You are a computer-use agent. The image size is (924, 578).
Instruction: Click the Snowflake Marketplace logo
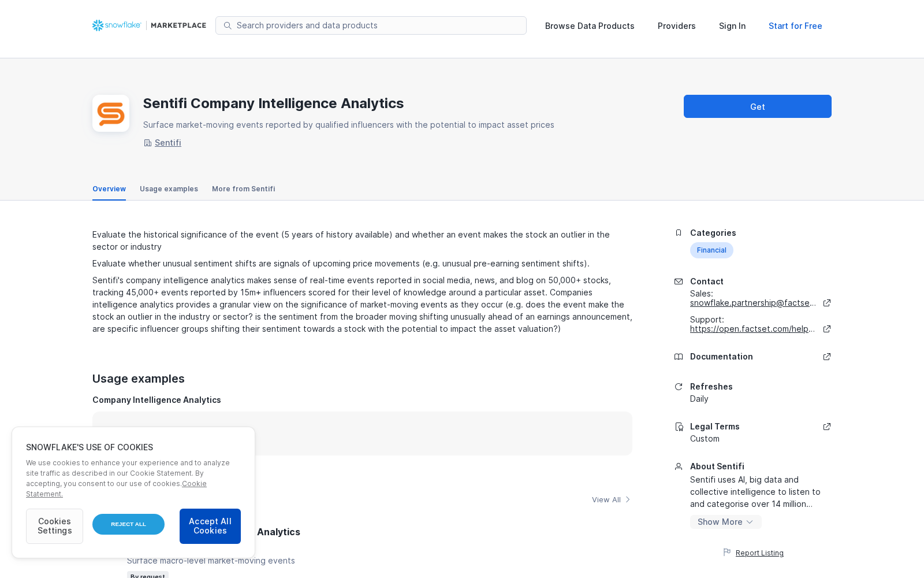(x=149, y=25)
